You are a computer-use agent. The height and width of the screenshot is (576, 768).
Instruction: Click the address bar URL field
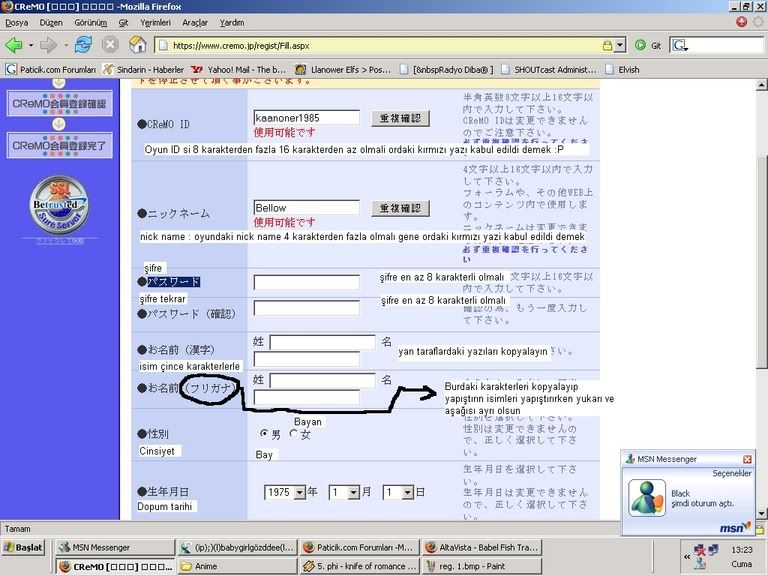(x=385, y=46)
